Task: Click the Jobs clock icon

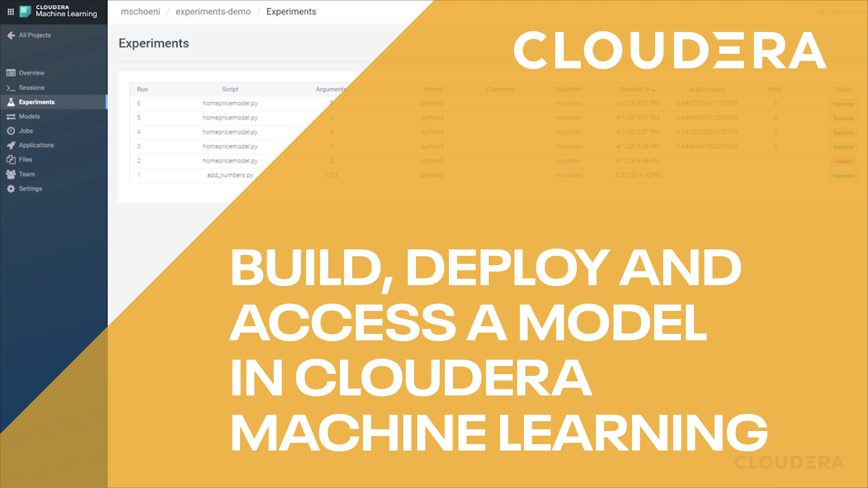Action: click(x=11, y=131)
